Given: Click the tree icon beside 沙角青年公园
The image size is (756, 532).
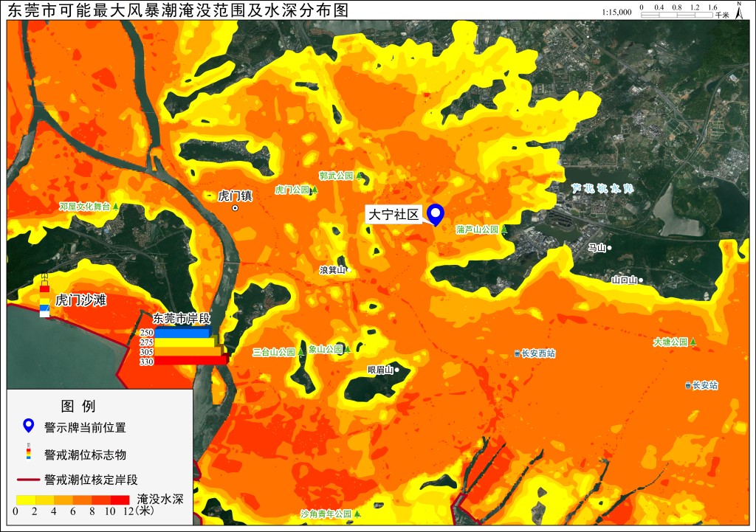Looking at the screenshot, I should point(357,514).
